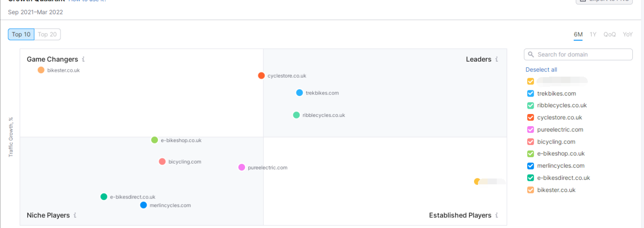Click info icon next to Niche Players
644x228 pixels.
(75, 215)
